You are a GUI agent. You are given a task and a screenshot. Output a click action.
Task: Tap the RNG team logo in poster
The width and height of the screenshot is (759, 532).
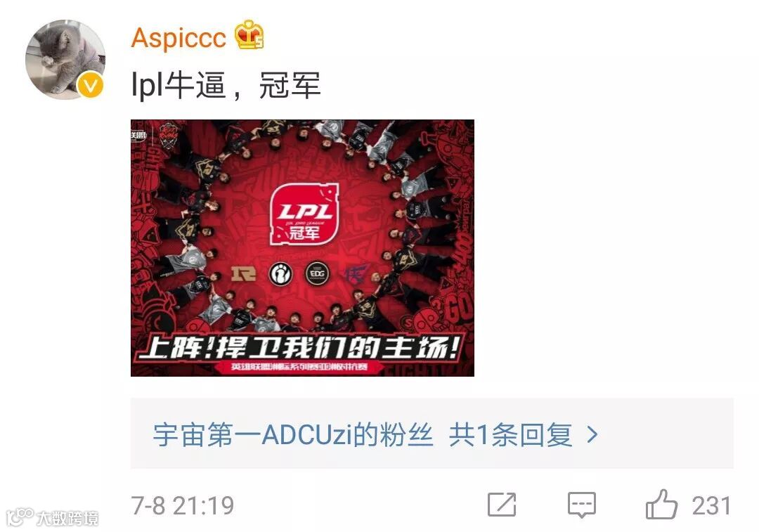point(243,274)
